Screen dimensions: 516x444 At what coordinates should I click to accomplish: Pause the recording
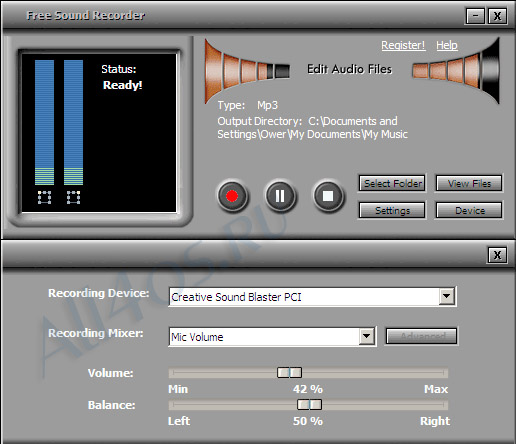[x=280, y=196]
